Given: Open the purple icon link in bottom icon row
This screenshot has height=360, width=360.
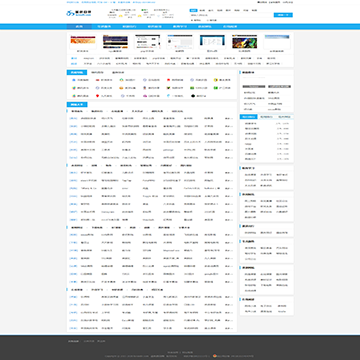Looking at the screenshot, I should click(x=145, y=96).
